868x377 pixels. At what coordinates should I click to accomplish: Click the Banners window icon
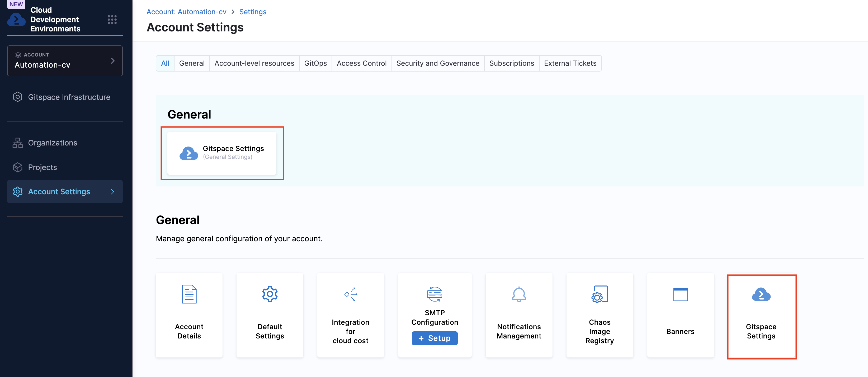tap(680, 294)
